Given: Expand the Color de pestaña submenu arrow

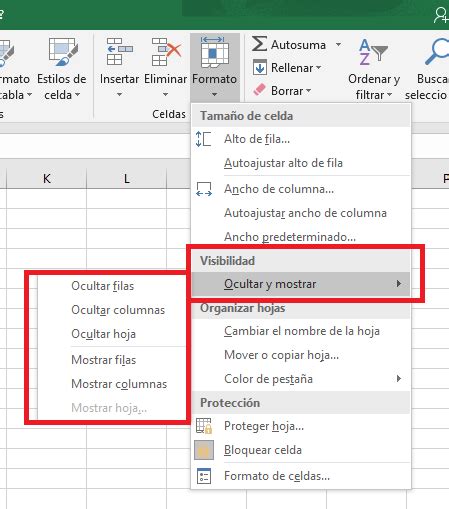Looking at the screenshot, I should pos(399,378).
